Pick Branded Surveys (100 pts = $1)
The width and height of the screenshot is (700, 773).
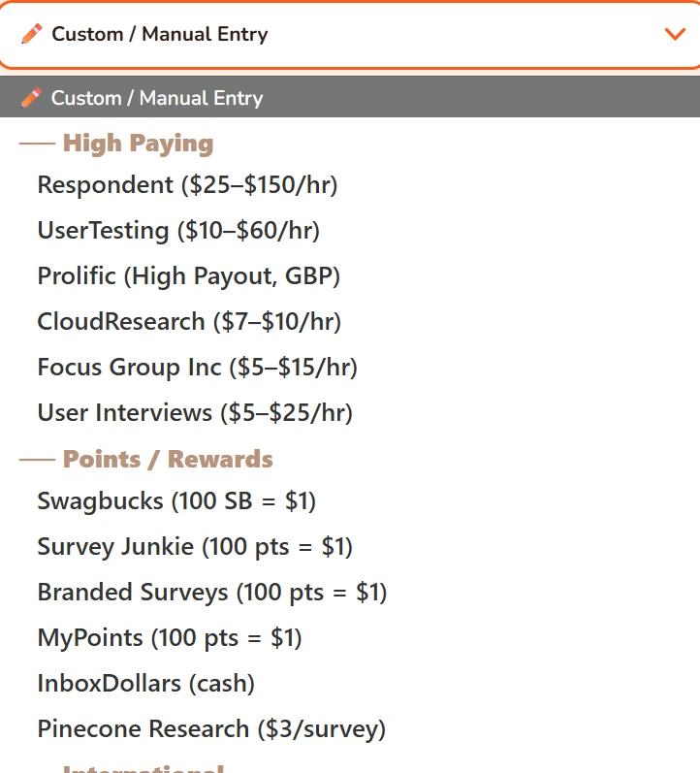pyautogui.click(x=211, y=592)
